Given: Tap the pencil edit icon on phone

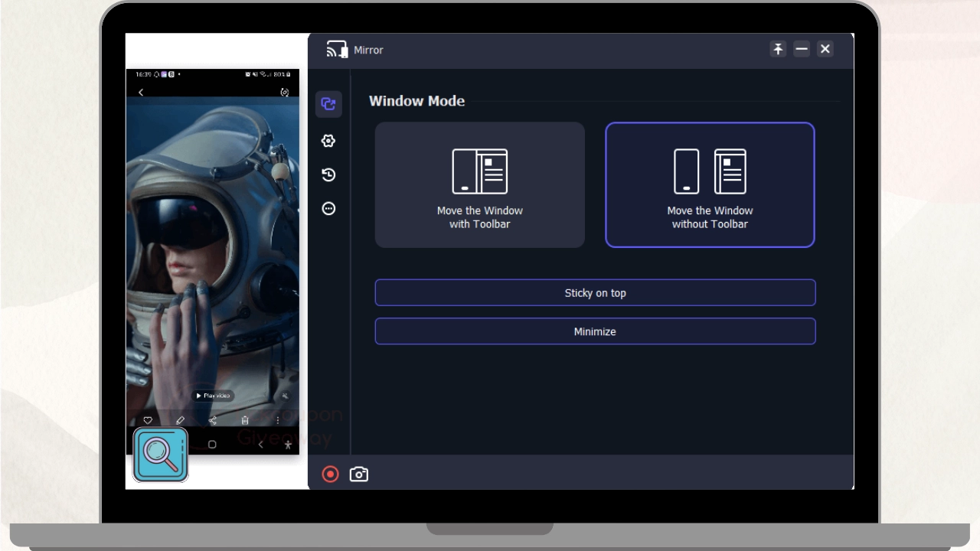Looking at the screenshot, I should 181,420.
